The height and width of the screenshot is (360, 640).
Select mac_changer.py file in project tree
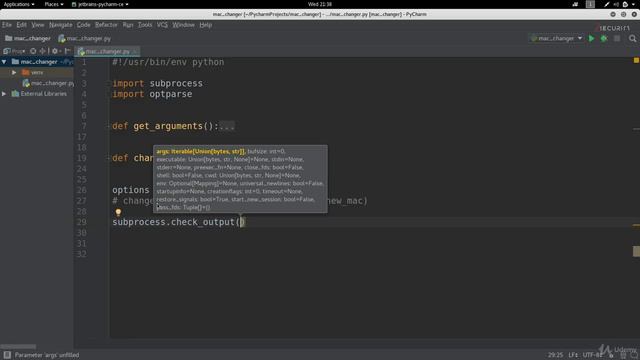(x=48, y=83)
